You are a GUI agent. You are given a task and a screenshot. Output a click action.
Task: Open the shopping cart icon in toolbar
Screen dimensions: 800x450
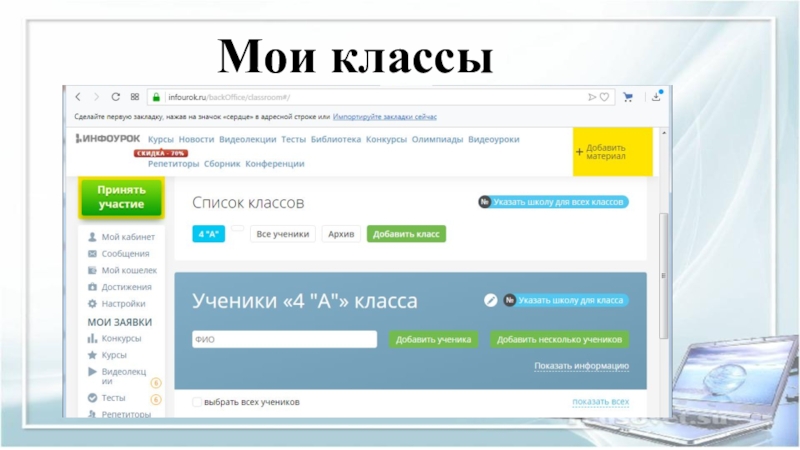pyautogui.click(x=628, y=97)
